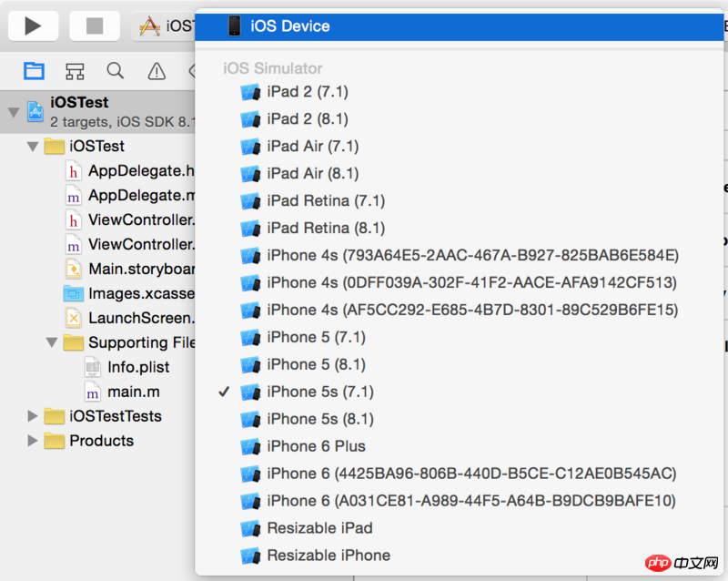This screenshot has width=728, height=581.
Task: Choose Resizable iPad simulator
Action: (460, 528)
